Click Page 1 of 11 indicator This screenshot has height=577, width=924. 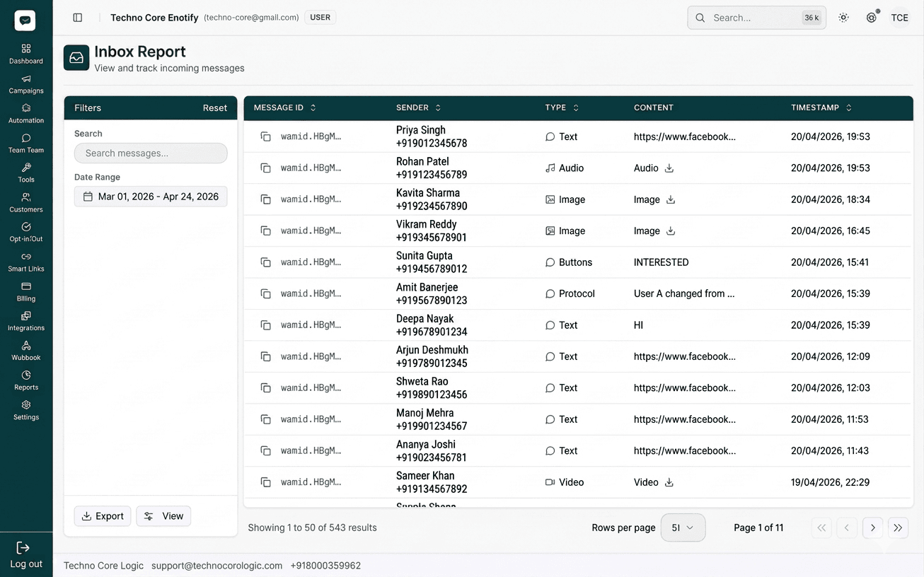758,528
